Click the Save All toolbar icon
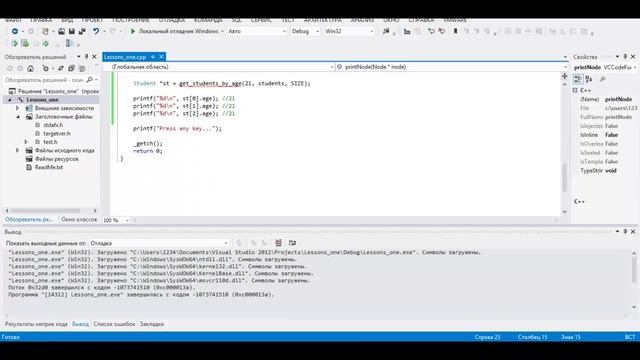 click(x=82, y=31)
